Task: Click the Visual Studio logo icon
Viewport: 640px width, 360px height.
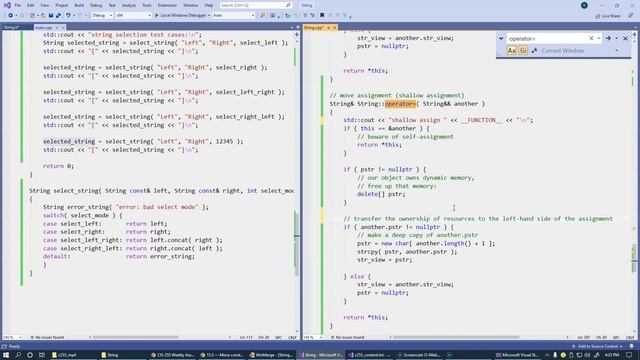Action: point(7,5)
